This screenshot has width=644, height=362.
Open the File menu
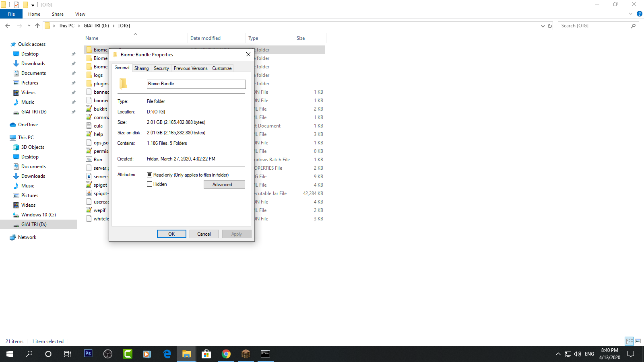pos(11,14)
